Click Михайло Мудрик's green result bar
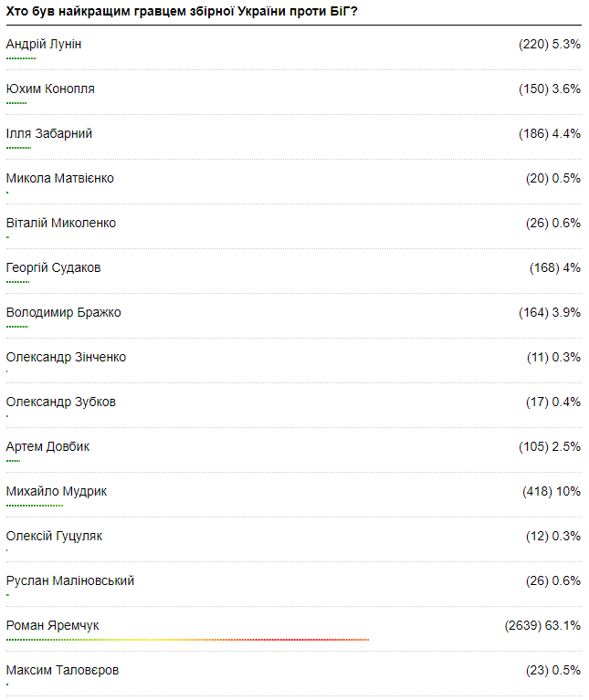589x700 pixels. pyautogui.click(x=35, y=505)
